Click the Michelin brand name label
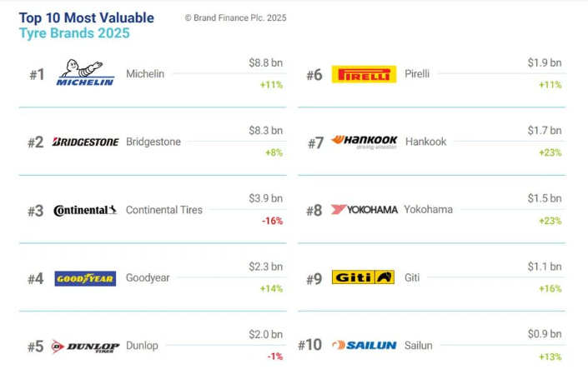 point(145,74)
